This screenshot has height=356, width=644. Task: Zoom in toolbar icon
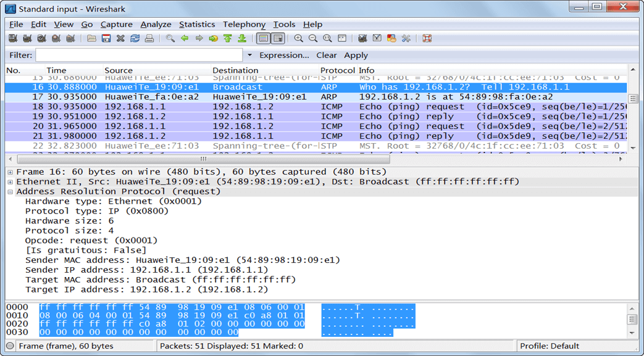click(x=299, y=39)
